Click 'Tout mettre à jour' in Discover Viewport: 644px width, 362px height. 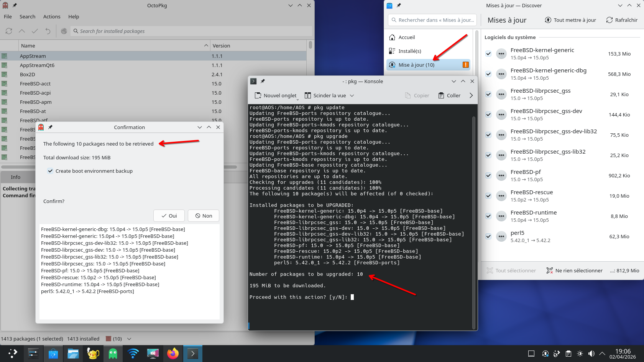point(570,20)
